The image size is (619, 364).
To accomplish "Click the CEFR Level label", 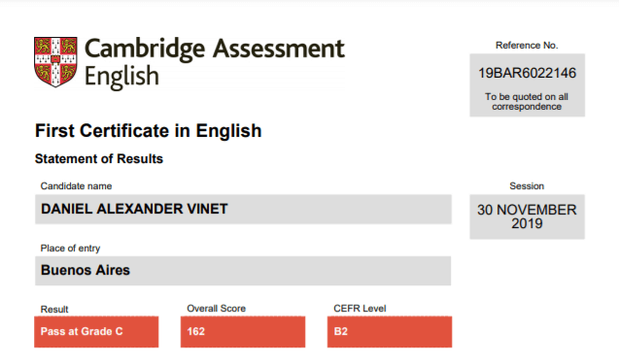I will (360, 309).
